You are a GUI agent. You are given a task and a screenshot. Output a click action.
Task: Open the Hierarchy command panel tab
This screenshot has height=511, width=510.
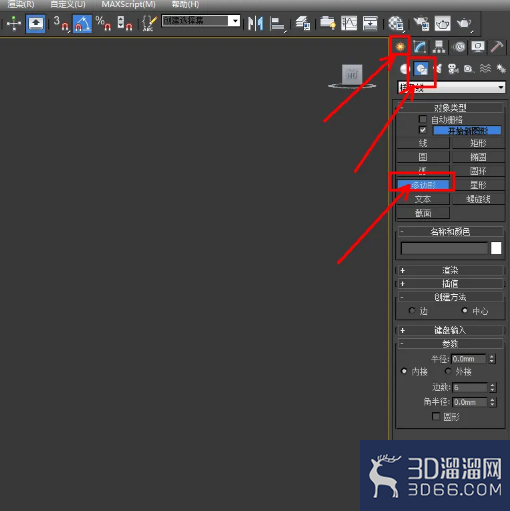(439, 47)
